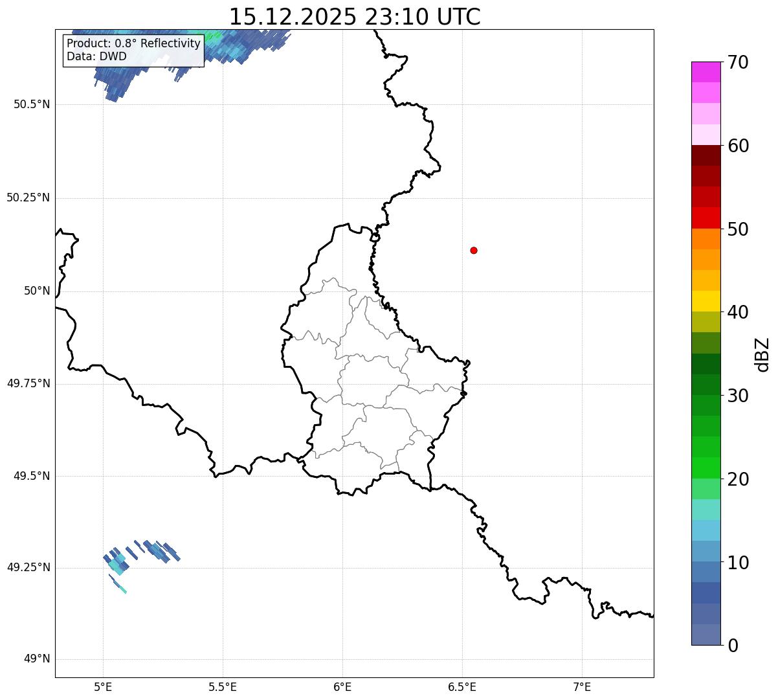
Task: Click the red station marker dot
Action: tap(474, 250)
